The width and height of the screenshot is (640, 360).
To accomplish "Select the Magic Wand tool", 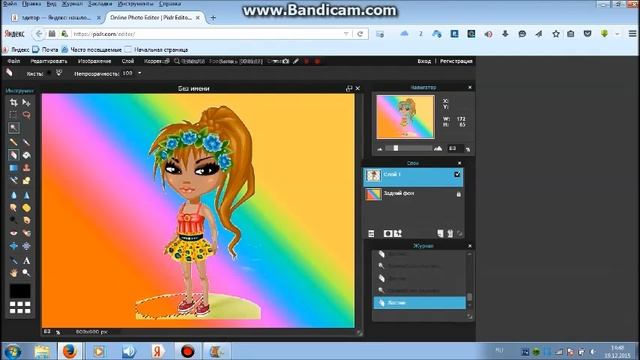I will click(13, 128).
